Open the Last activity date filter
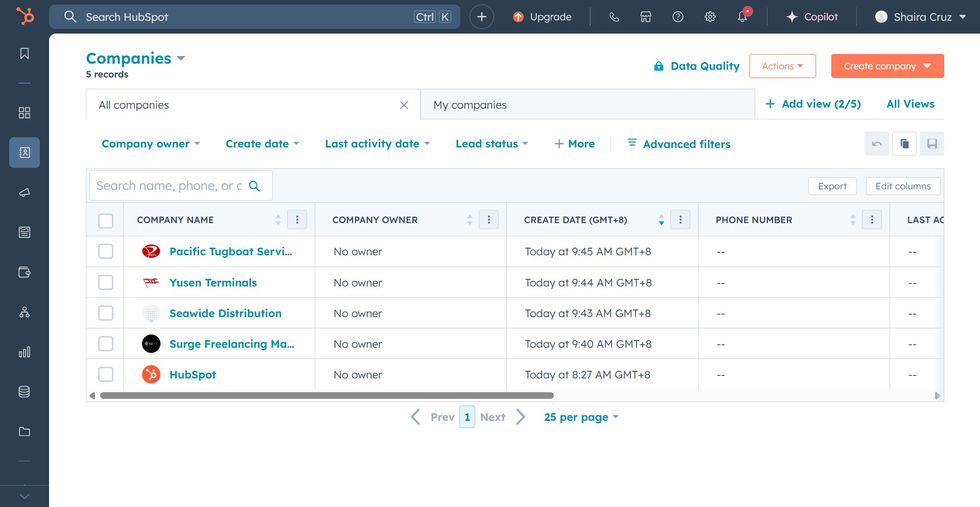Screen dimensions: 980x507 378,144
